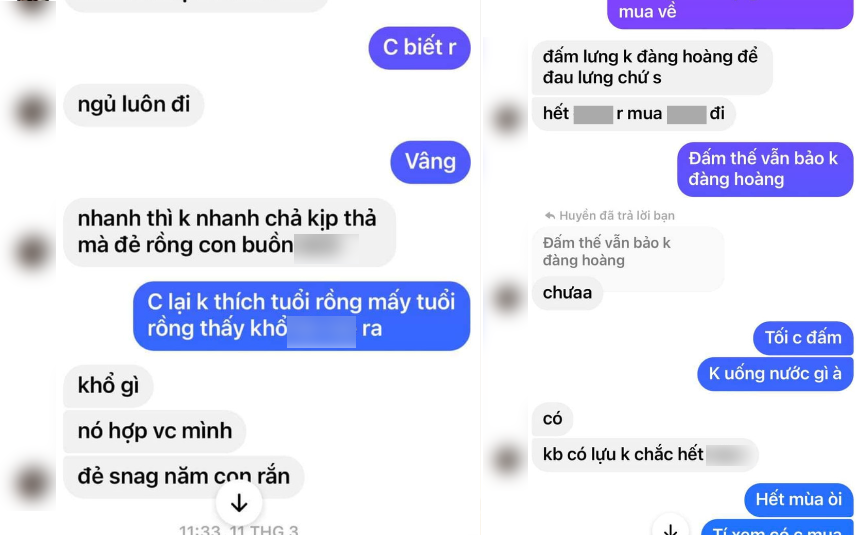856x535 pixels.
Task: Select the 'Tối c đấm' message
Action: click(x=803, y=338)
